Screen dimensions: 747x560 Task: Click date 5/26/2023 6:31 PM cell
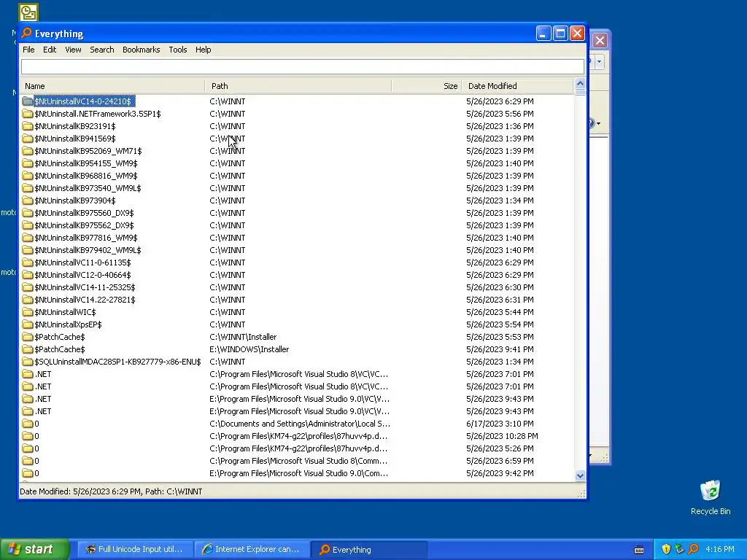coord(500,300)
